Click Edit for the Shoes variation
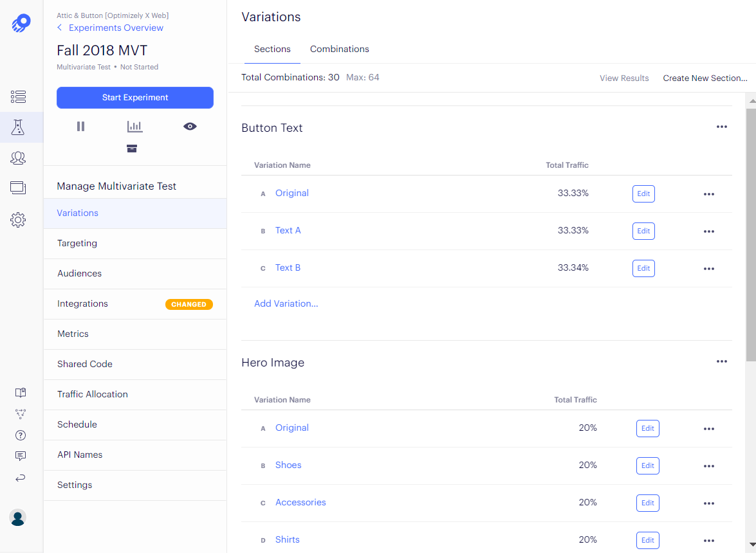This screenshot has height=560, width=756. coord(647,466)
